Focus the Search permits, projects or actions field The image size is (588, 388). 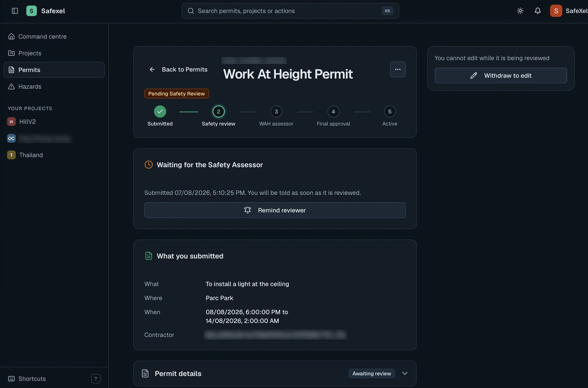pyautogui.click(x=290, y=11)
